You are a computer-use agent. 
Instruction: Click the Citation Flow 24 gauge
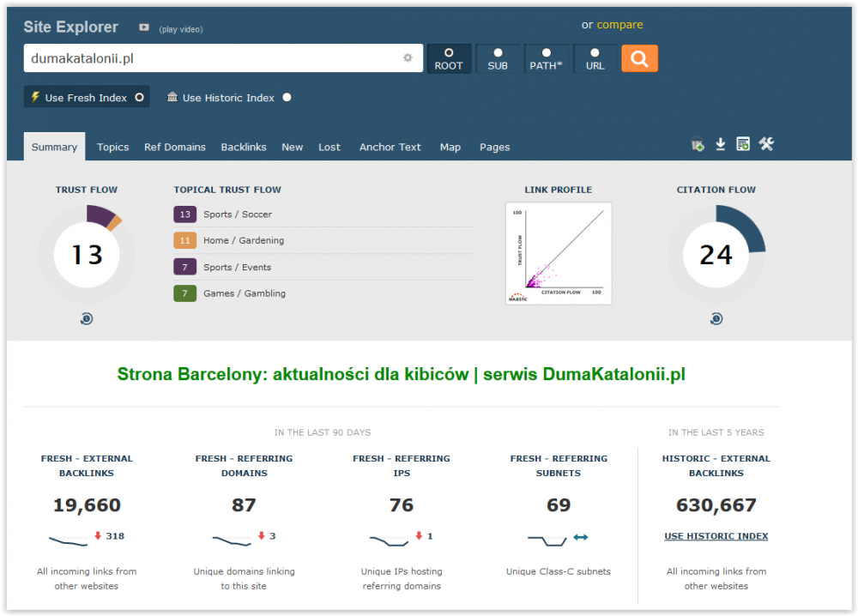716,255
